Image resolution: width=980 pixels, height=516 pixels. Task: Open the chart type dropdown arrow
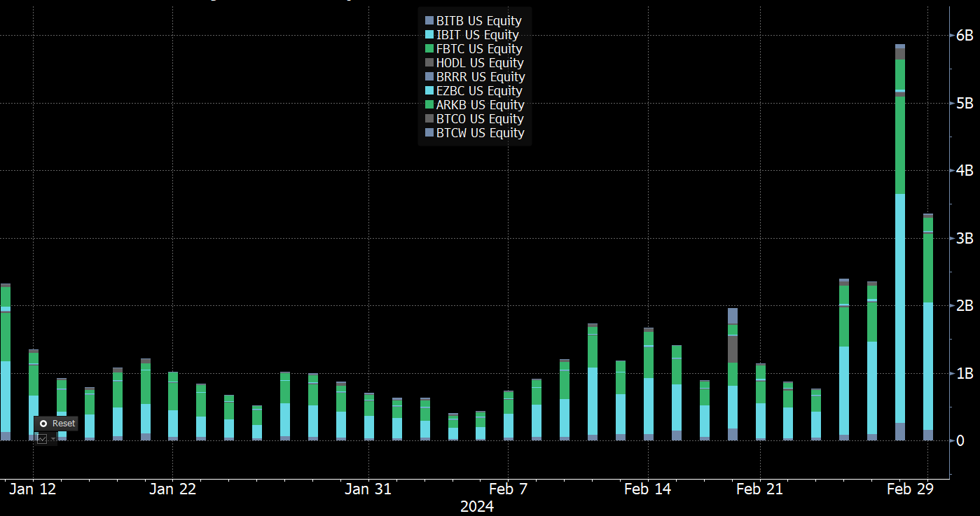pyautogui.click(x=53, y=438)
